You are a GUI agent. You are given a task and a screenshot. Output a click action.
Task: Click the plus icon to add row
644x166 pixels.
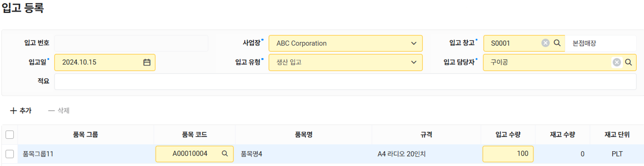pyautogui.click(x=13, y=111)
